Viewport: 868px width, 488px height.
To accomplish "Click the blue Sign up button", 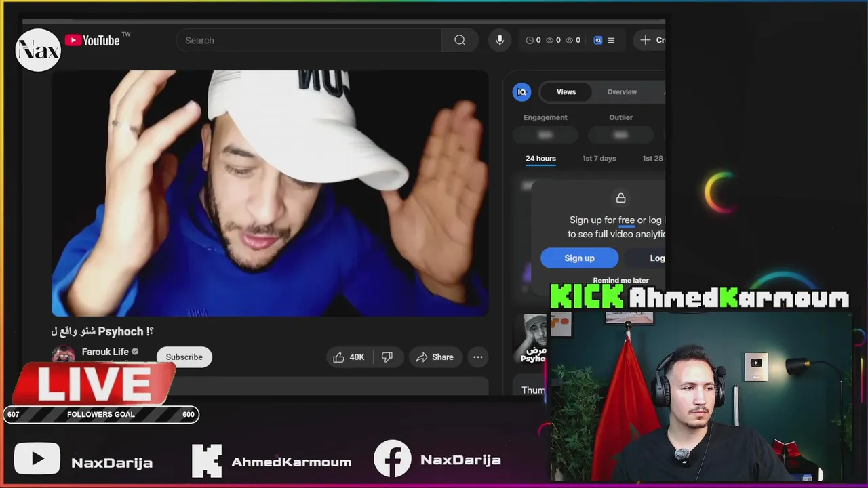I will click(x=579, y=258).
